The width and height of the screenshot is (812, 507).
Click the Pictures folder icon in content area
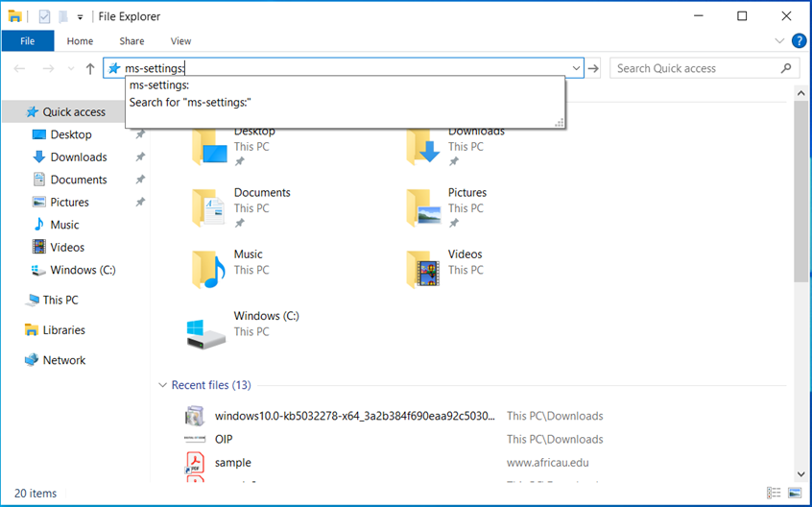point(423,208)
